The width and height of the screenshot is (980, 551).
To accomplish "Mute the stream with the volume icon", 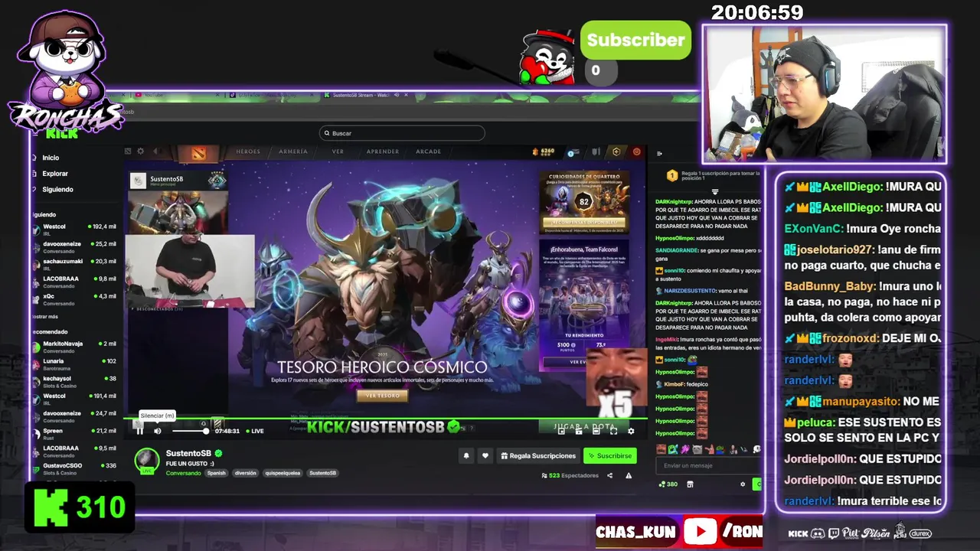I will 158,431.
